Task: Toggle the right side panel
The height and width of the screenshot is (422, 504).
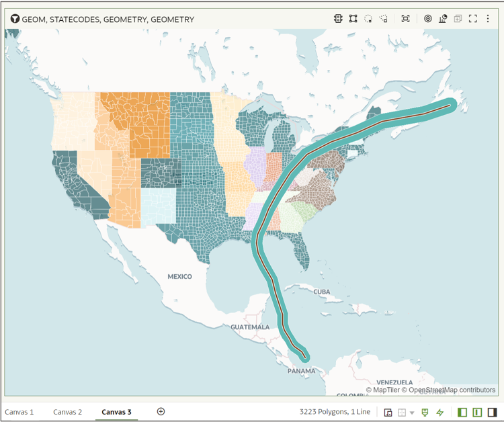Action: coord(492,412)
